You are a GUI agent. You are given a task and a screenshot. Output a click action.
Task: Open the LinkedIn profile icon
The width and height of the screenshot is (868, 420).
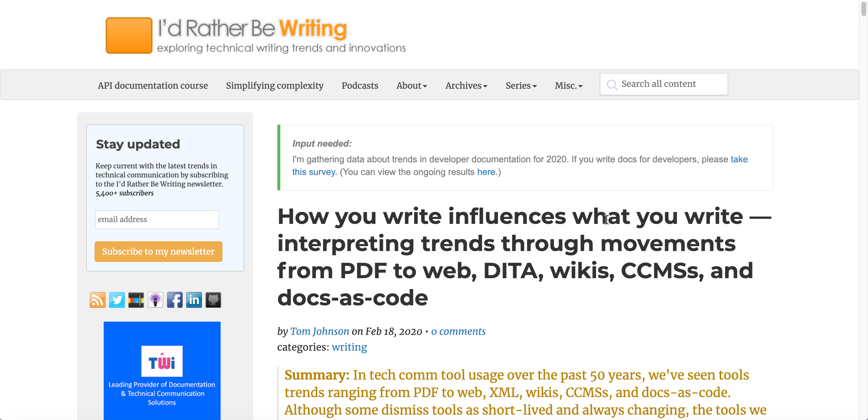click(x=194, y=300)
